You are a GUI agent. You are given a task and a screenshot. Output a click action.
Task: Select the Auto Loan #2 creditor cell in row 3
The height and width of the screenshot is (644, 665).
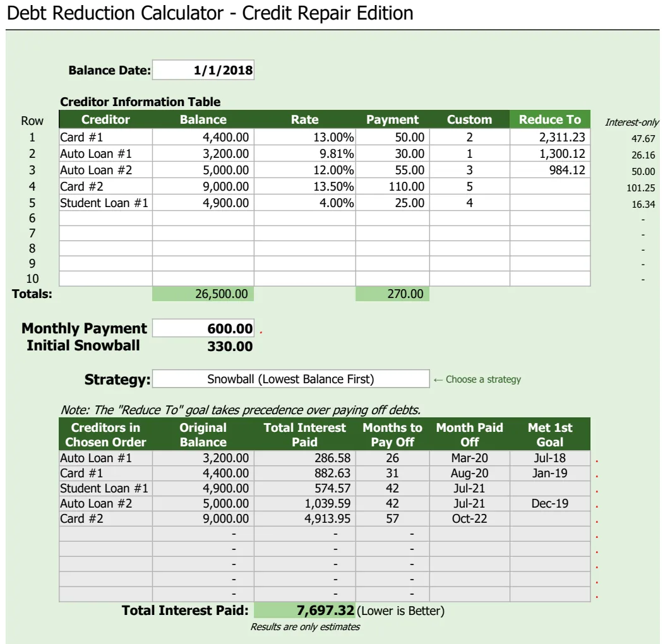[105, 170]
